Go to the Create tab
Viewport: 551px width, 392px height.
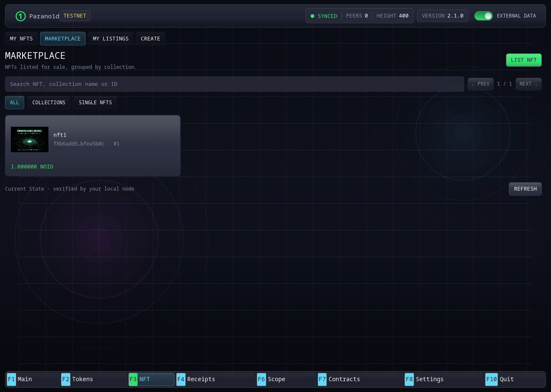[x=150, y=39]
